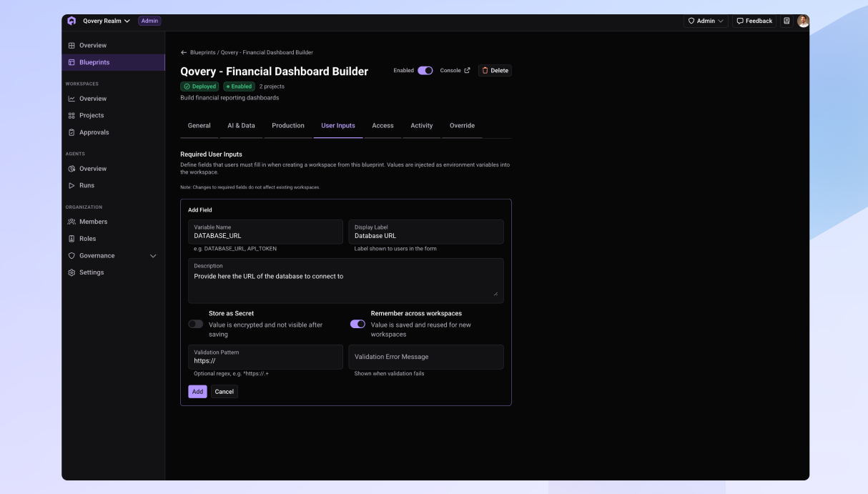868x494 pixels.
Task: Click the Delete button
Action: coord(495,71)
